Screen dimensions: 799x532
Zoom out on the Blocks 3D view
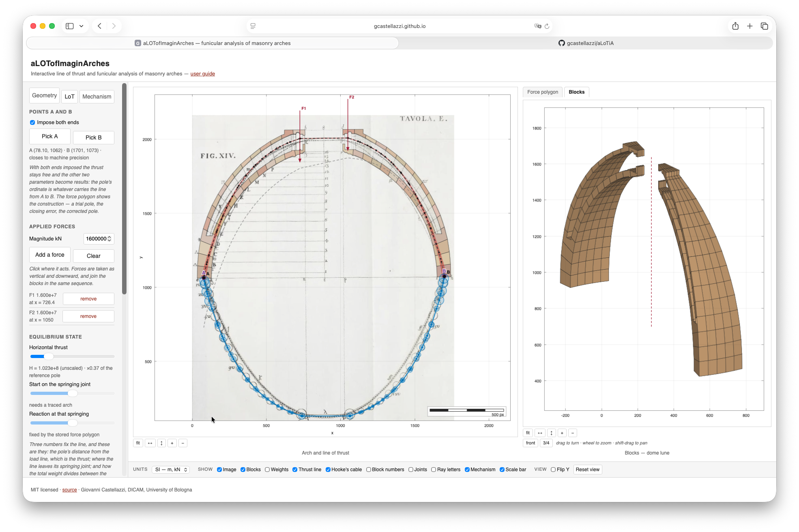(x=573, y=433)
